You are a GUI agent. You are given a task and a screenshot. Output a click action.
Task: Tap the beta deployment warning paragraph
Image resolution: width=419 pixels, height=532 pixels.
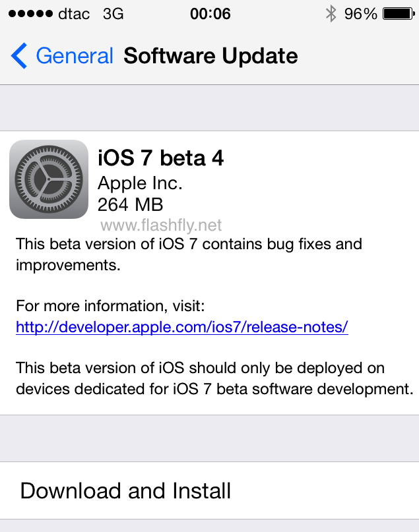coord(214,378)
